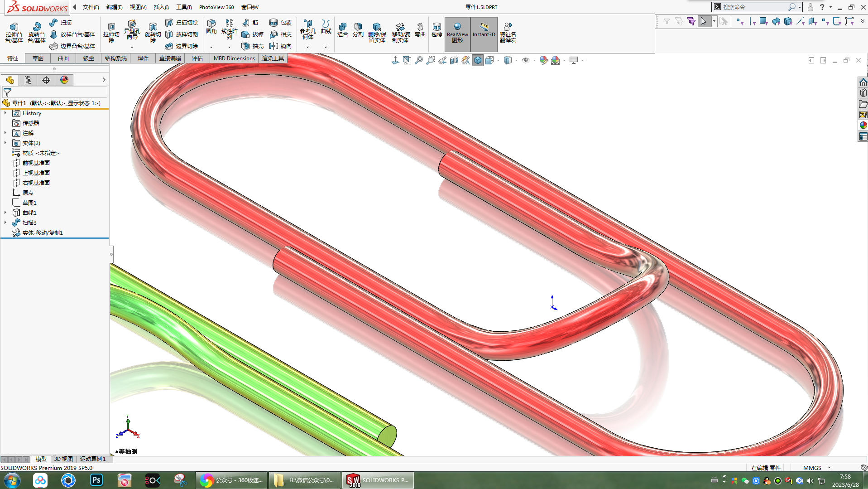This screenshot has width=868, height=489.
Task: Expand the 注解 (Annotations) tree node
Action: pyautogui.click(x=5, y=133)
